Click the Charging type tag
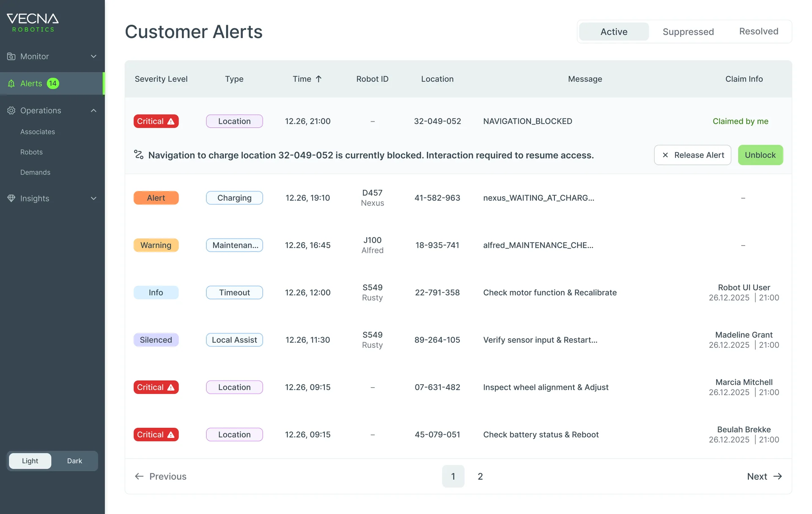The image size is (812, 514). (x=234, y=198)
